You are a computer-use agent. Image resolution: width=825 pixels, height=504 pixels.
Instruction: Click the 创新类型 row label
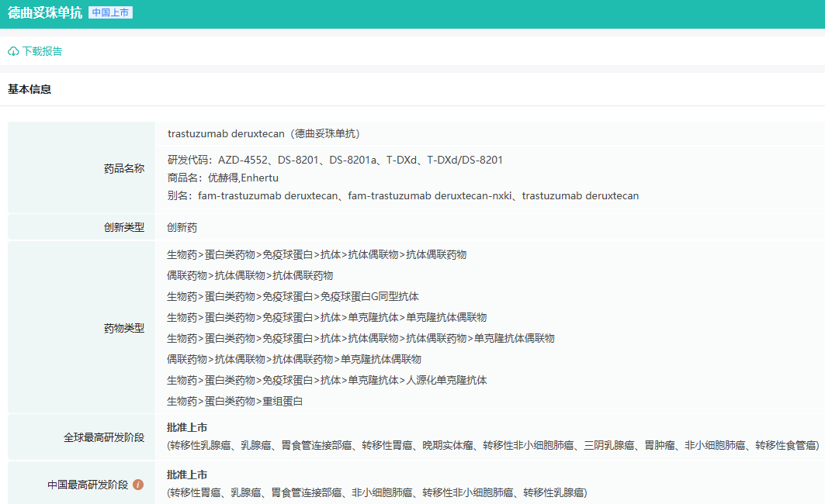click(124, 227)
